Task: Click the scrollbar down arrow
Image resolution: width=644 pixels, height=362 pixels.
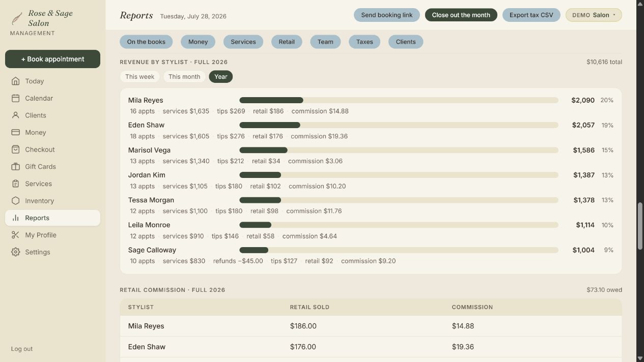Action: pyautogui.click(x=640, y=358)
